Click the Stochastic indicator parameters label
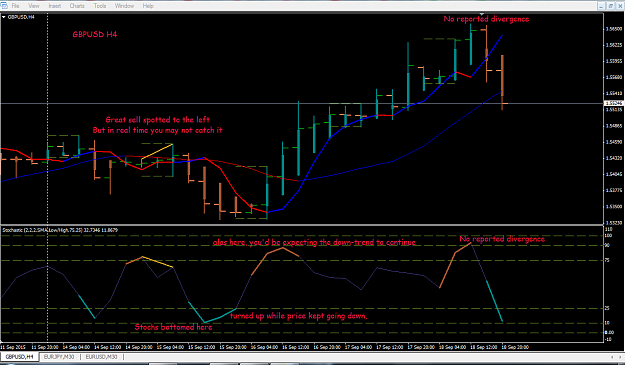This screenshot has height=365, width=625. click(60, 230)
